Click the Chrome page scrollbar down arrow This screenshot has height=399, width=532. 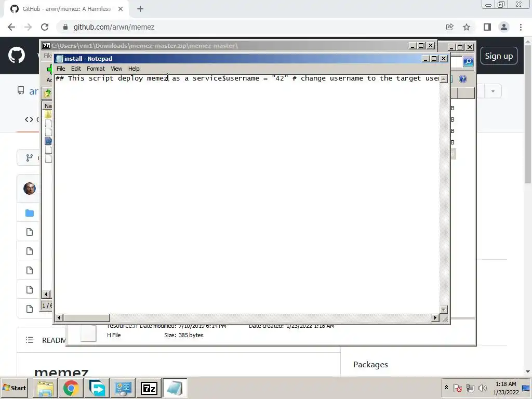point(528,372)
